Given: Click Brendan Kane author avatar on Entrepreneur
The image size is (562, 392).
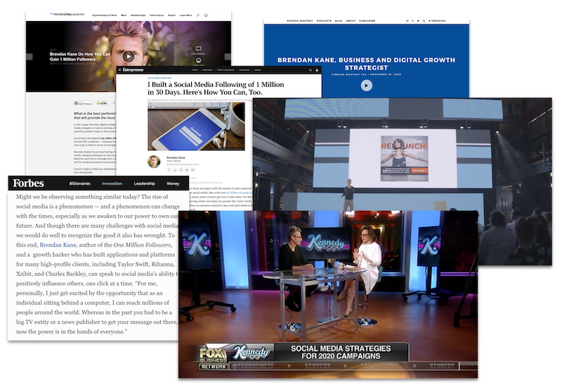Looking at the screenshot, I should click(154, 162).
